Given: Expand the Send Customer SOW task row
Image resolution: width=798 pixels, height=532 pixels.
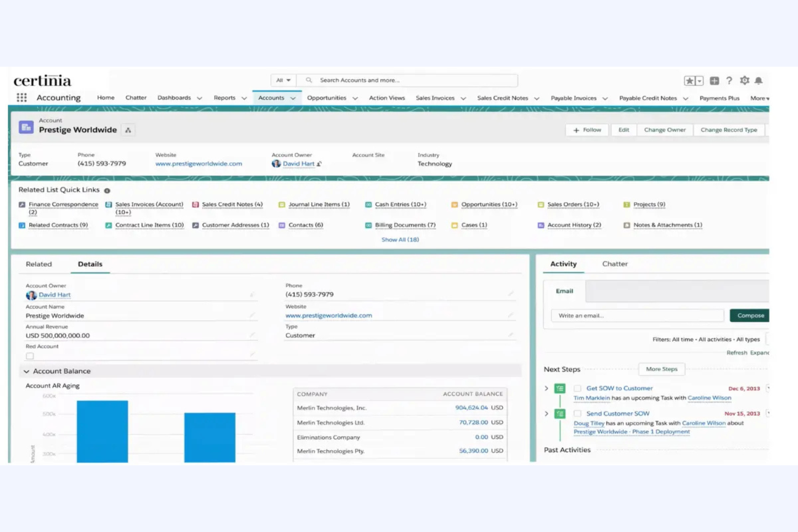Looking at the screenshot, I should click(546, 413).
